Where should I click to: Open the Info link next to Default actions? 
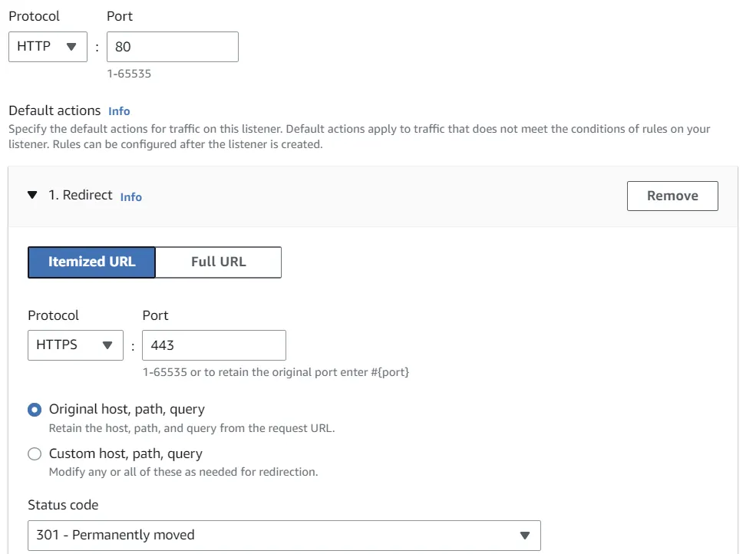pos(119,111)
